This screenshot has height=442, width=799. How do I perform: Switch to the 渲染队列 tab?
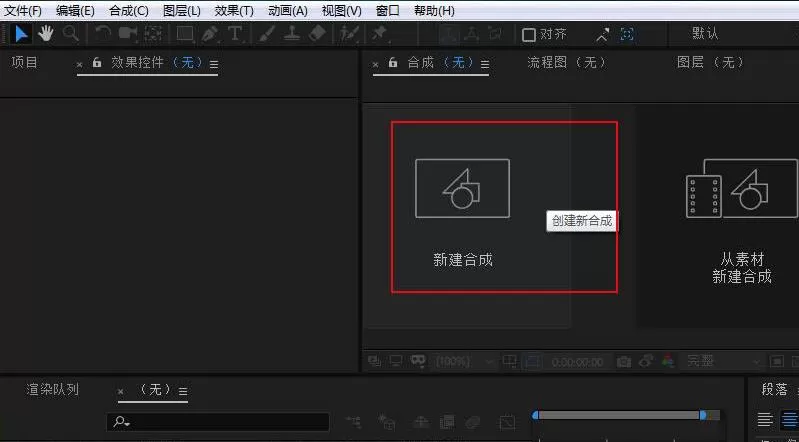[52, 390]
